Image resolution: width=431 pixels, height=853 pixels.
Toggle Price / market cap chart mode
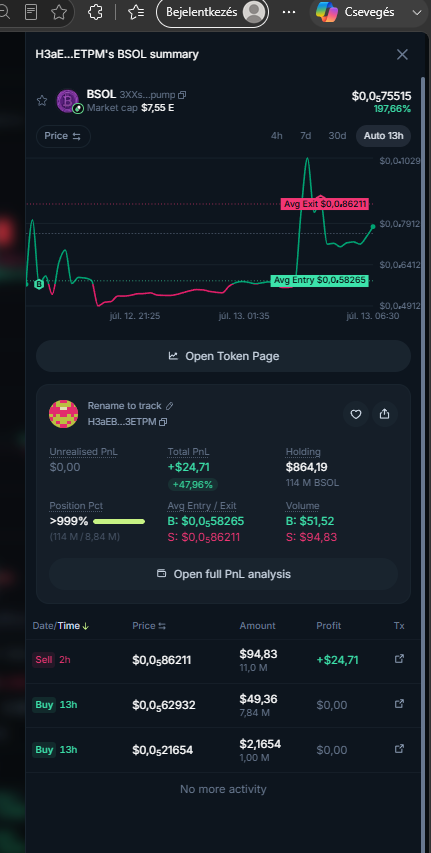pyautogui.click(x=63, y=136)
